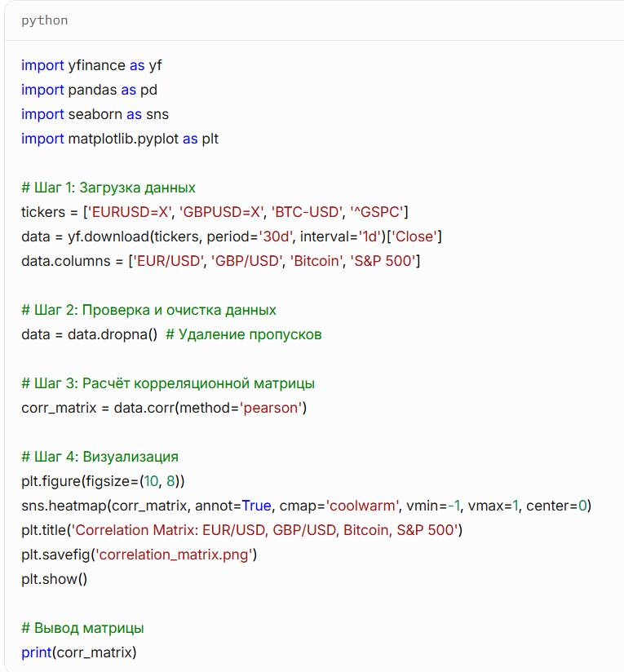This screenshot has height=672, width=624.
Task: Click the "# Шаг 4: Визуализация" comment
Action: [100, 457]
